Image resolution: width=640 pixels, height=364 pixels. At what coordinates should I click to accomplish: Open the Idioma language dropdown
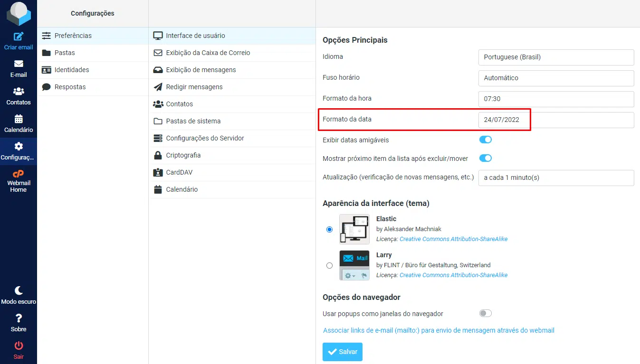[556, 57]
